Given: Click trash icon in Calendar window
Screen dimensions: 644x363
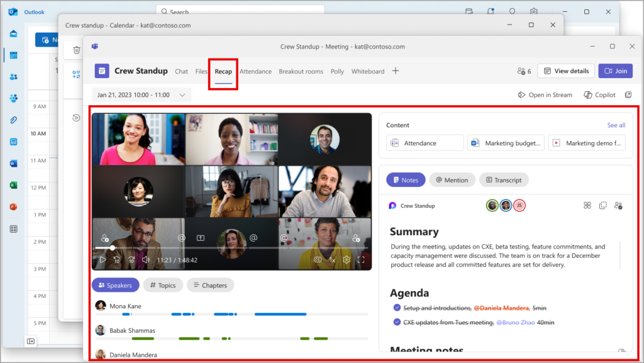Looking at the screenshot, I should (76, 50).
